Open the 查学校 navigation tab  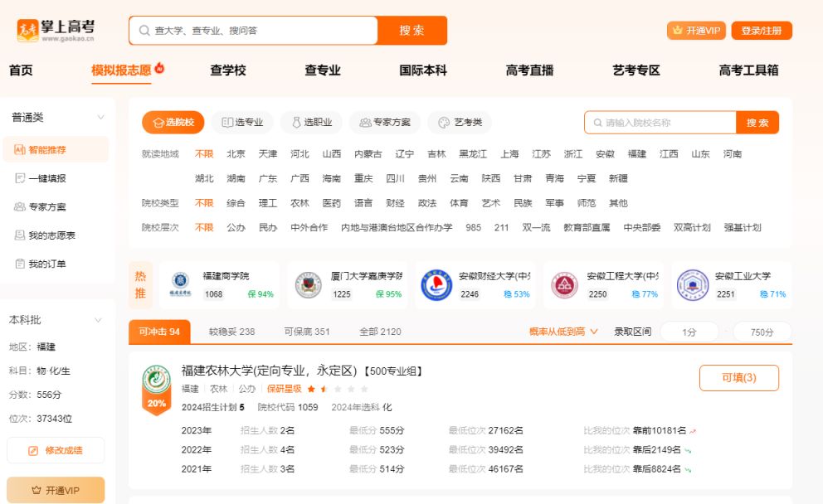coord(228,70)
